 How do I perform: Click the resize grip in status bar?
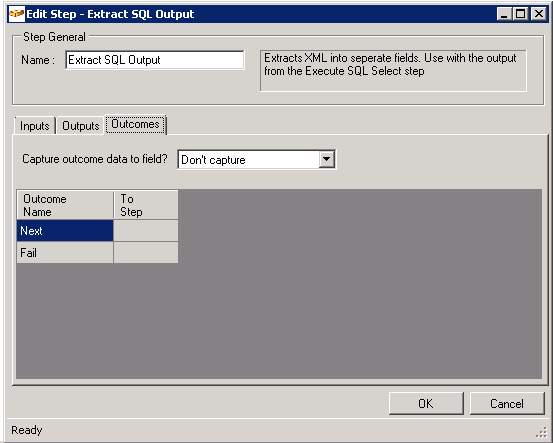click(541, 432)
